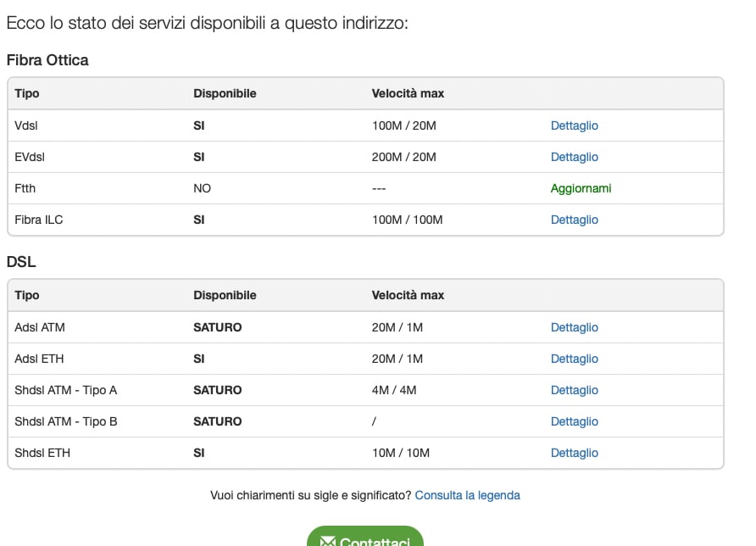Click Tipo header in Fibra Ottica table
The width and height of the screenshot is (756, 546).
point(27,93)
